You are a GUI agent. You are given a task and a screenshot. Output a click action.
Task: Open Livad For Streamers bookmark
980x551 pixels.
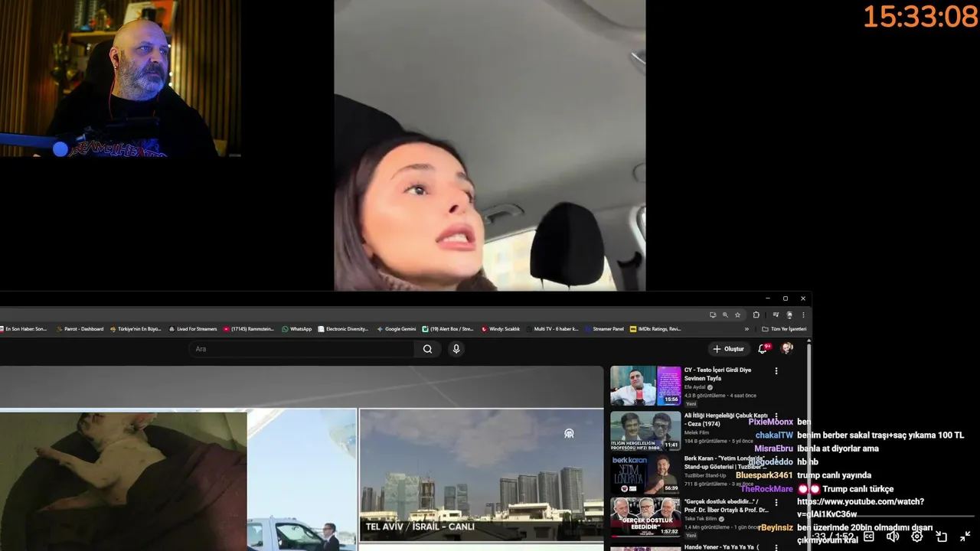tap(193, 329)
